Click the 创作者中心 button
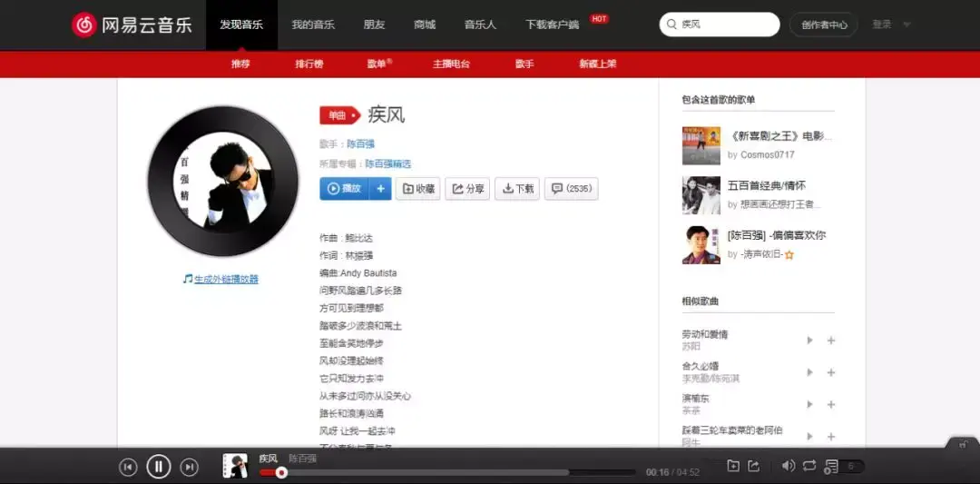Viewport: 980px width, 484px height. (824, 25)
